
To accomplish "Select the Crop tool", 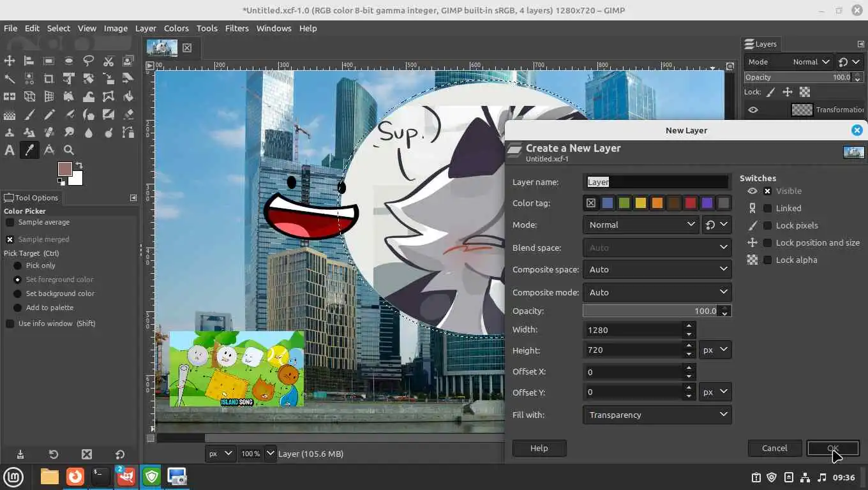I will coord(49,78).
